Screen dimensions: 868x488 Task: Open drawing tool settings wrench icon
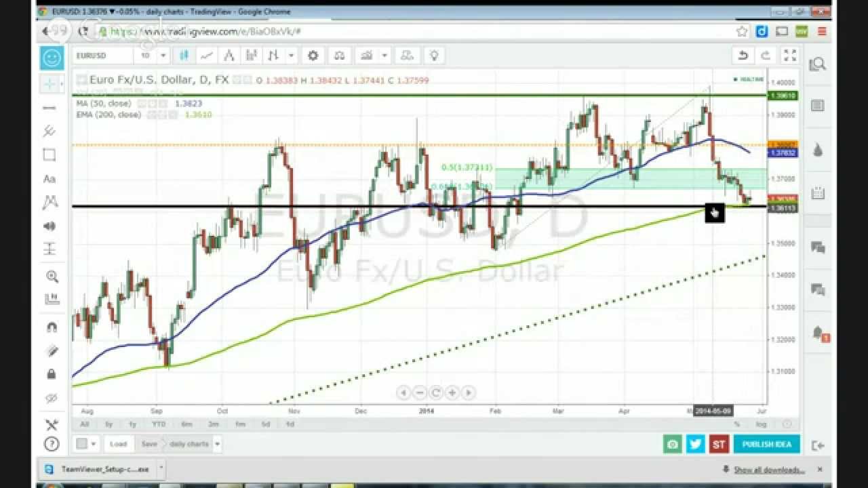[52, 425]
